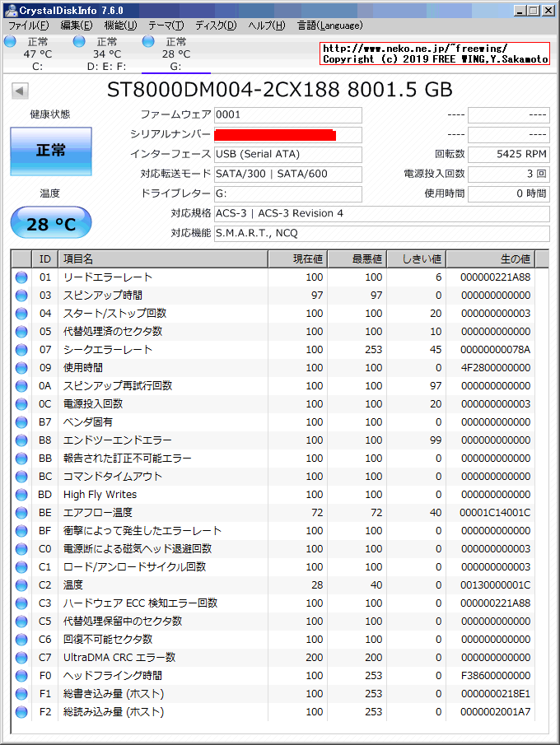Click the 5425 RPM rotation field
The image size is (560, 745).
pos(509,155)
